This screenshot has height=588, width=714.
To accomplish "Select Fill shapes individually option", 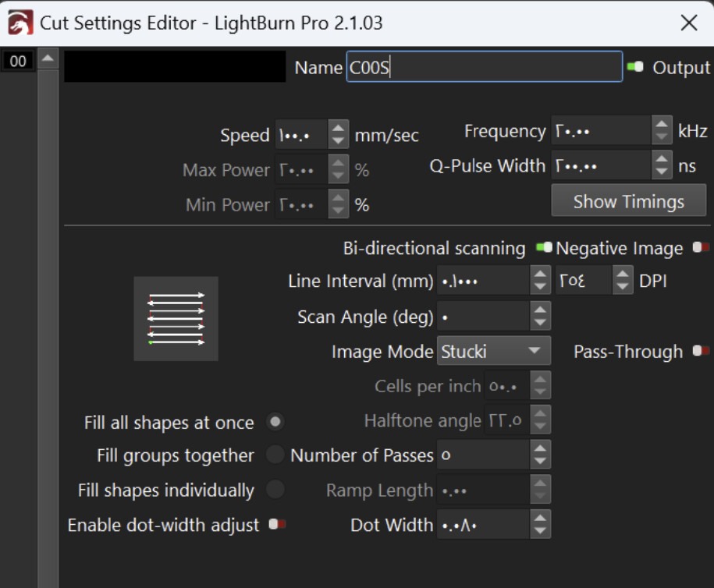I will tap(275, 490).
